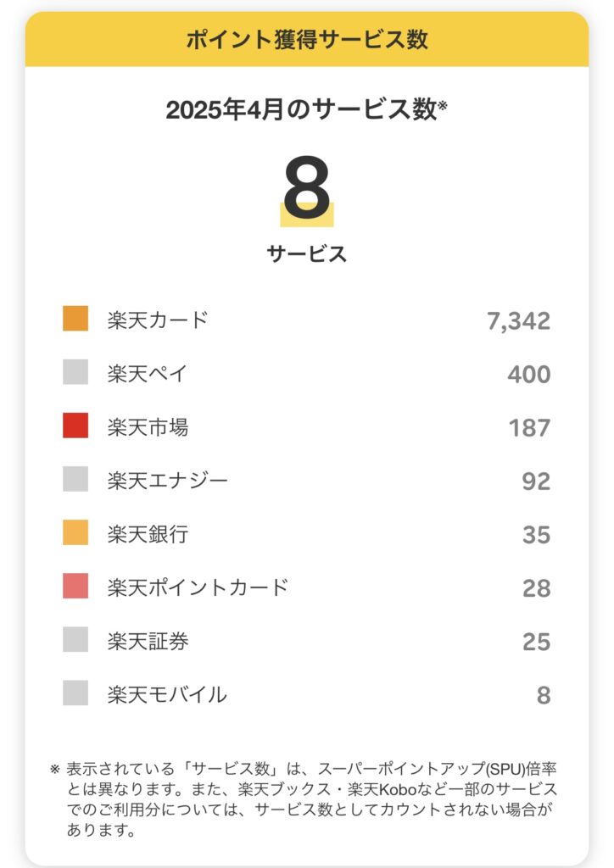Click the gray 楽天ペイ color swatch

click(x=75, y=372)
